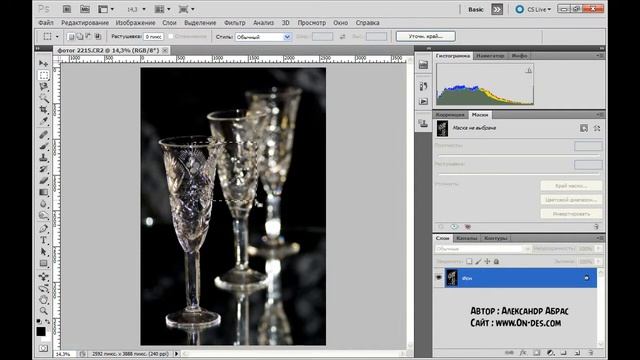Launch Adobe Bridge from the application bar
Image resolution: width=640 pixels, height=360 pixels.
coord(67,9)
